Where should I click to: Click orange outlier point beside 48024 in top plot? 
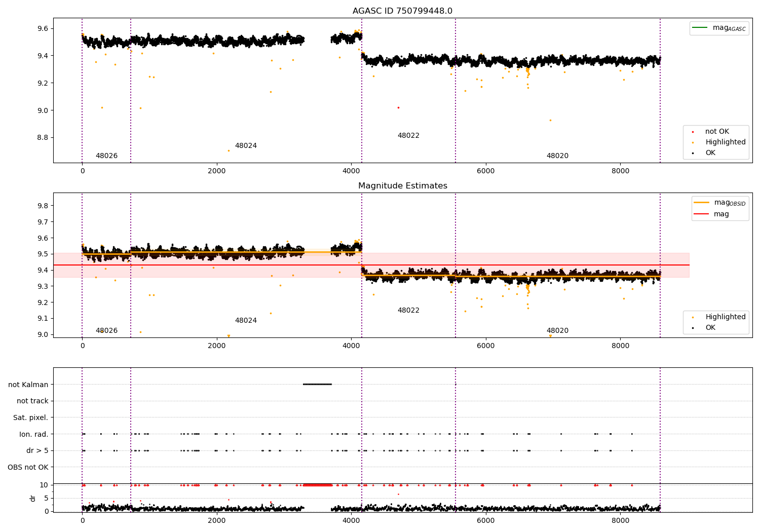[229, 150]
